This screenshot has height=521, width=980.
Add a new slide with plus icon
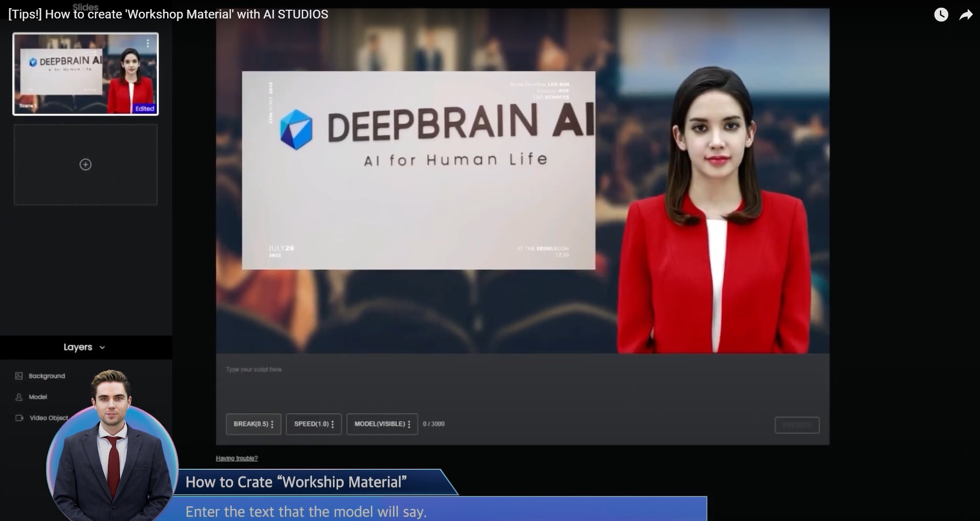coord(86,164)
